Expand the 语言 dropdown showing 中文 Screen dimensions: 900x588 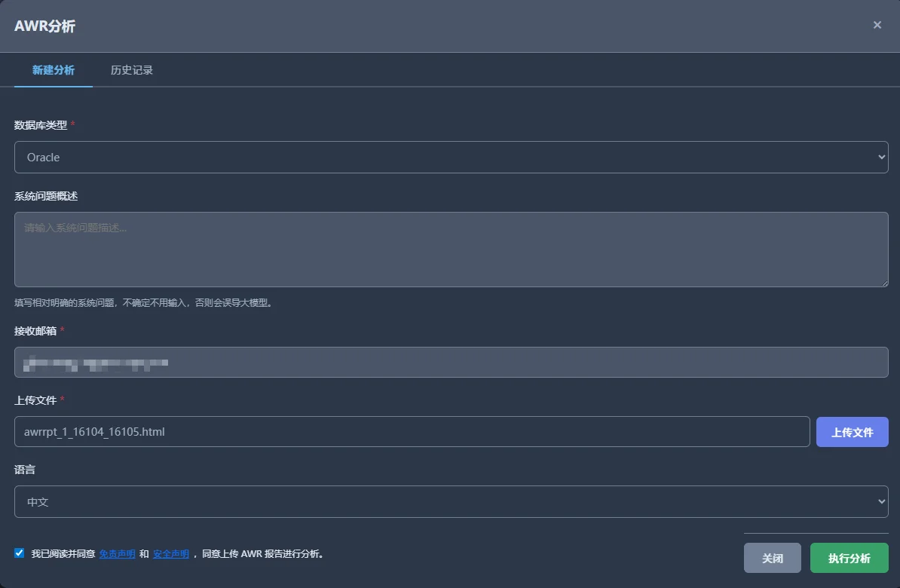pyautogui.click(x=452, y=502)
